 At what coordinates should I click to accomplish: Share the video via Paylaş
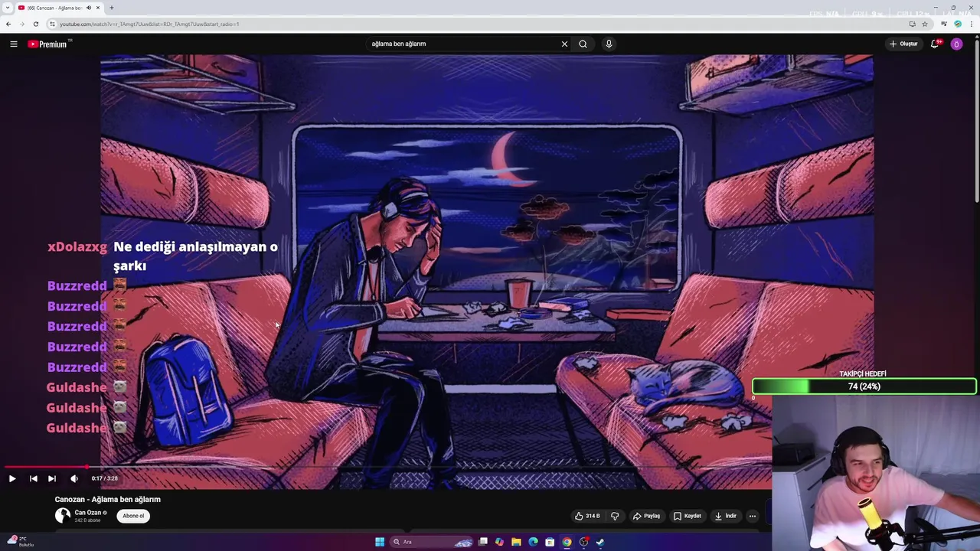coord(646,516)
